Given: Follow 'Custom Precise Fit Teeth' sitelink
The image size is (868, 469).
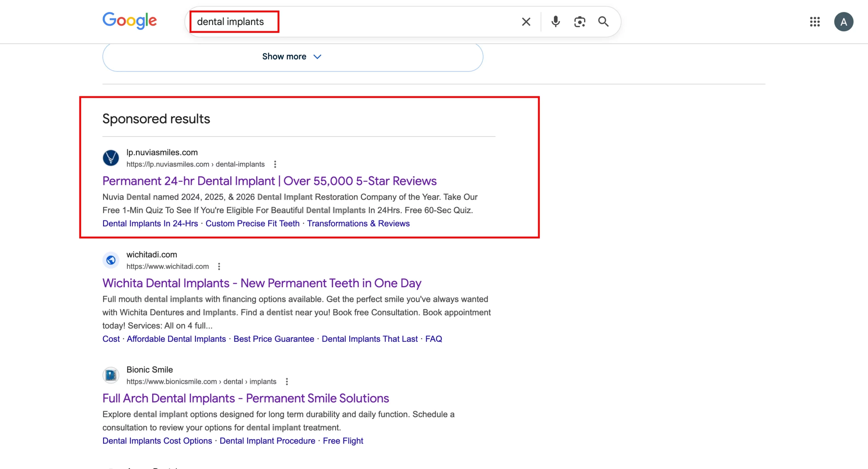Looking at the screenshot, I should (252, 223).
